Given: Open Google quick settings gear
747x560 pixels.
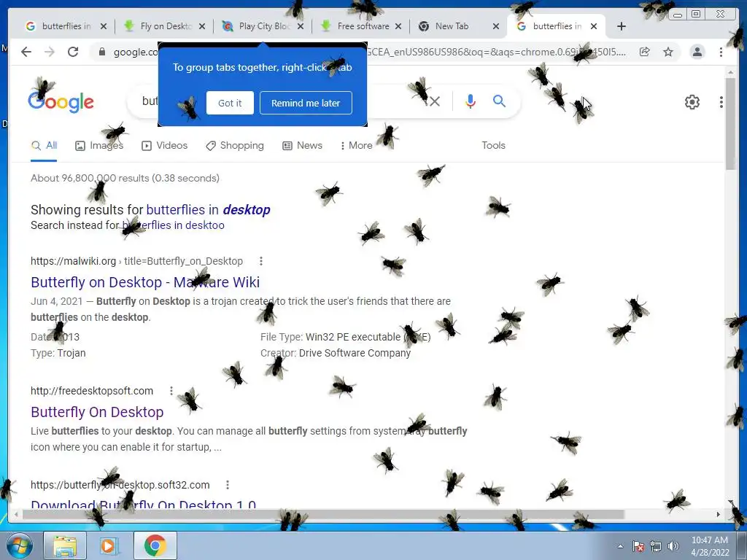Looking at the screenshot, I should [x=692, y=102].
